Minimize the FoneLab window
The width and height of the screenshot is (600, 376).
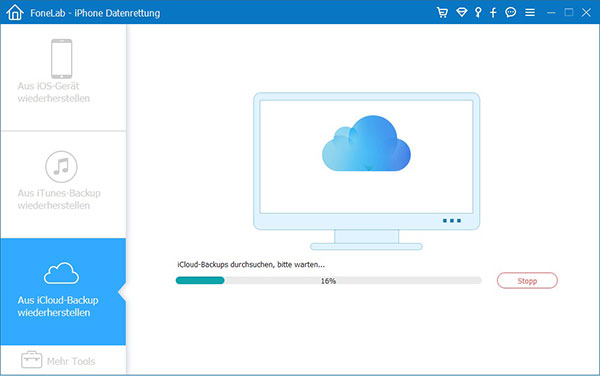(x=551, y=13)
